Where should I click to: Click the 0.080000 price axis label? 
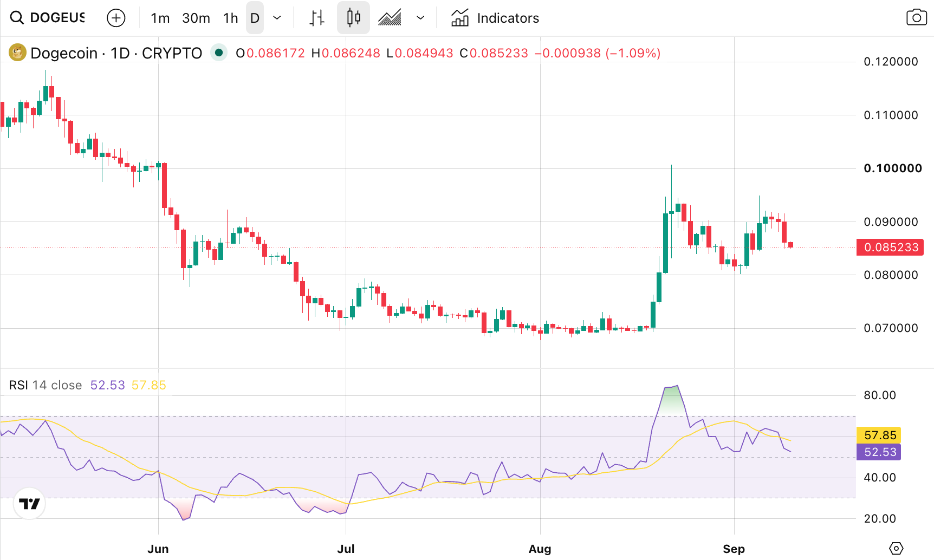pos(891,275)
